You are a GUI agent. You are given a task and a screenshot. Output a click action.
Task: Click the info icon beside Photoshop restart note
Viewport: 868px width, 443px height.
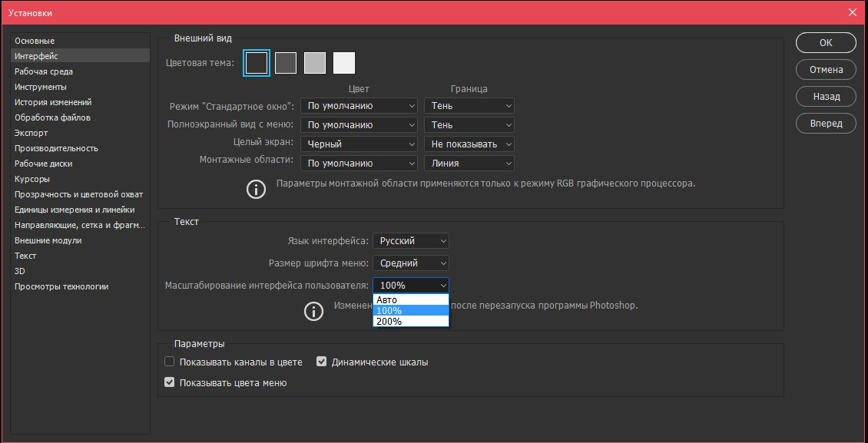(314, 312)
